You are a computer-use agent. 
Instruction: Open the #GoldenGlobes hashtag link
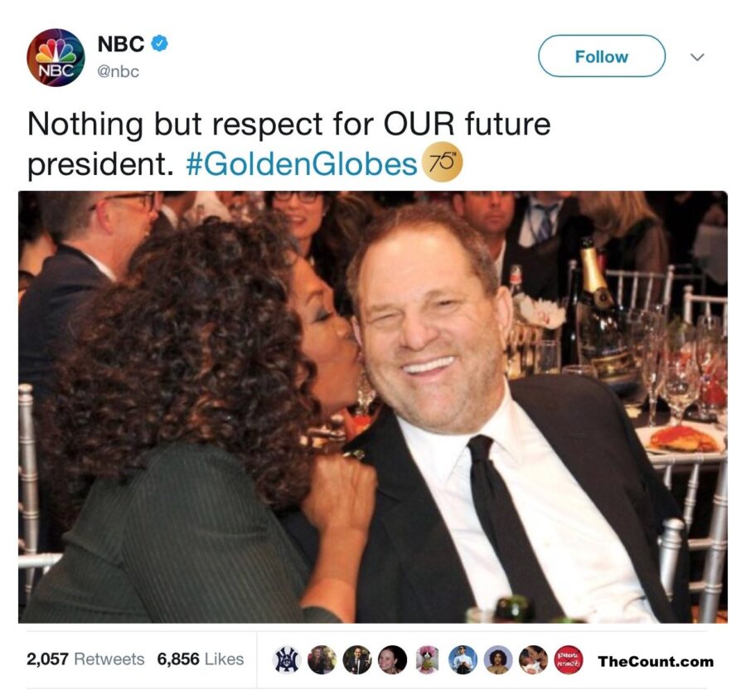point(301,163)
